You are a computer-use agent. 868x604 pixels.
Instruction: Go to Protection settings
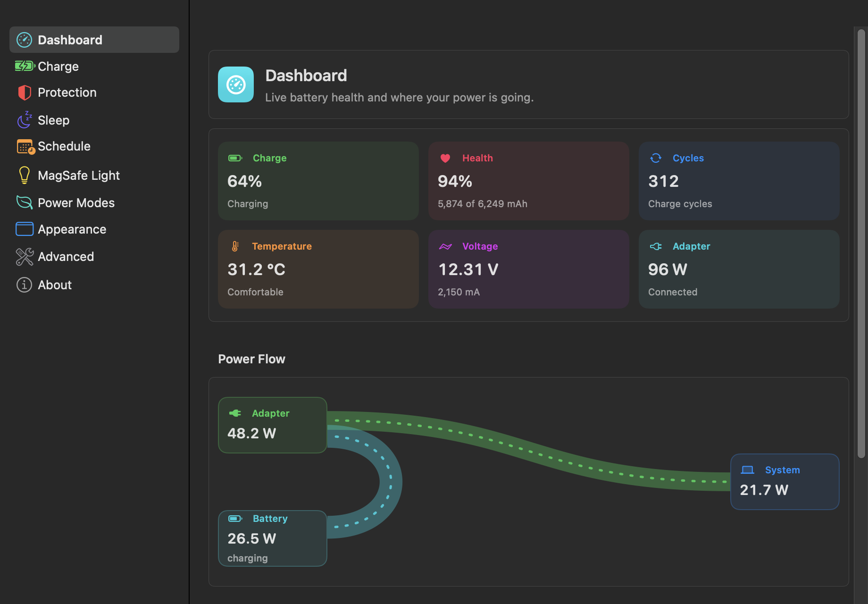tap(94, 92)
